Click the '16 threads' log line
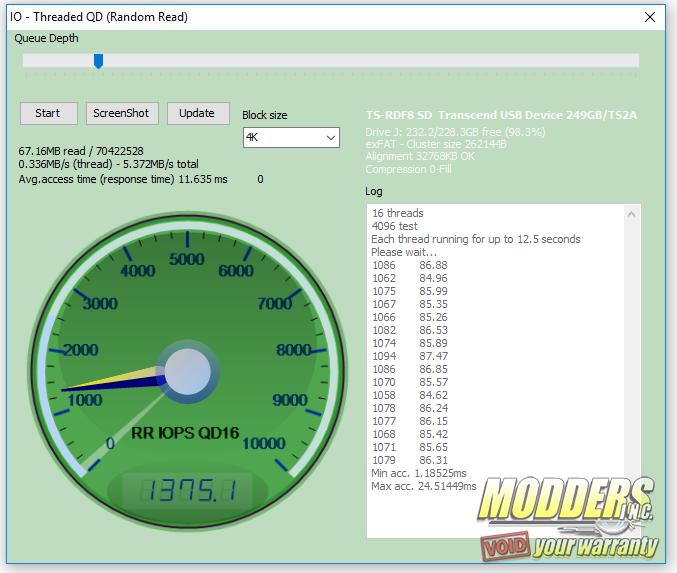Screen dimensions: 677x573 tap(398, 213)
